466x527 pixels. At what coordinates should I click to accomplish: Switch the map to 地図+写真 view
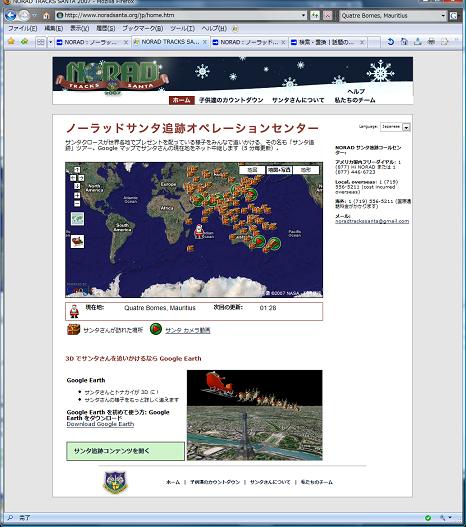tap(279, 170)
